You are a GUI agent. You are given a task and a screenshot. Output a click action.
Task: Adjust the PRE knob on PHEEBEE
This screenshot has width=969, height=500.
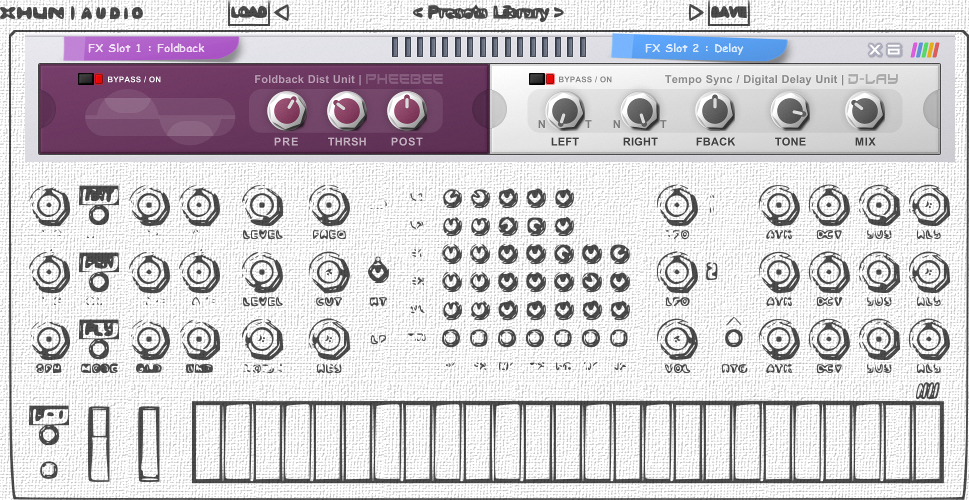[x=286, y=111]
